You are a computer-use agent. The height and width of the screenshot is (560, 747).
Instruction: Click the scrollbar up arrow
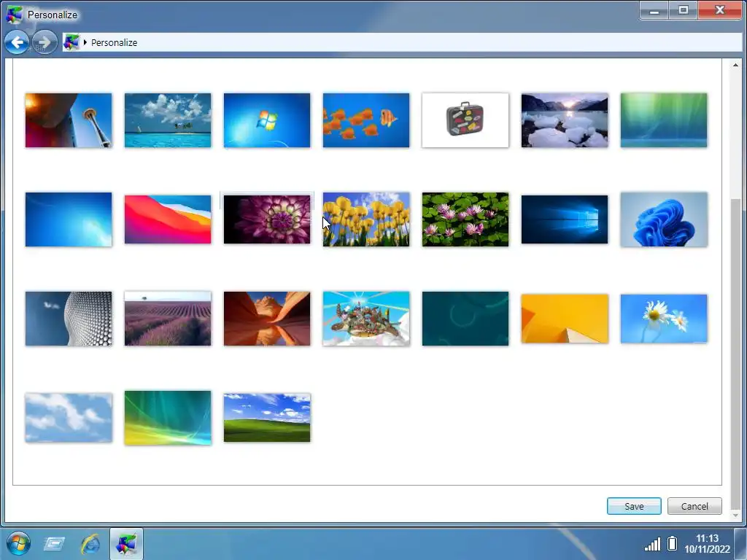tap(735, 65)
